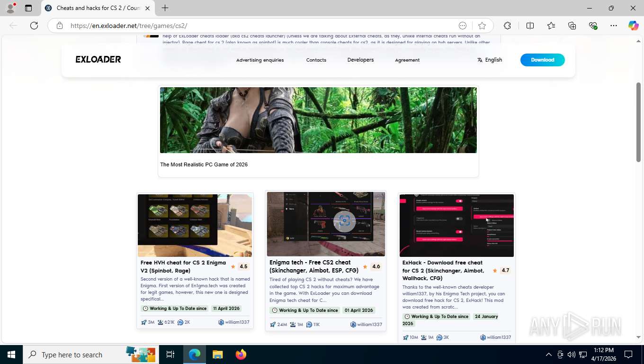Click william1337 author on ExHack card

496,337
